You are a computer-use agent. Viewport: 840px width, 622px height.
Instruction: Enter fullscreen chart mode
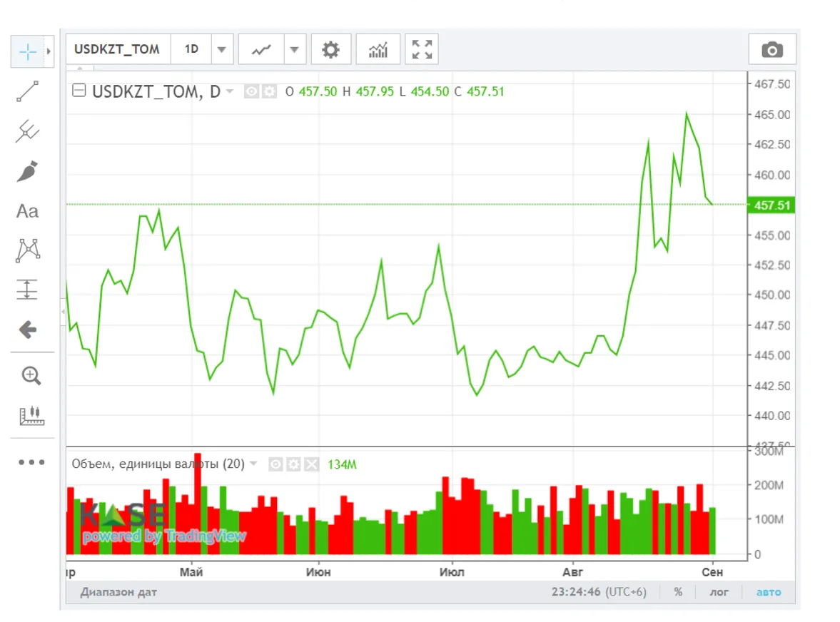(x=422, y=50)
